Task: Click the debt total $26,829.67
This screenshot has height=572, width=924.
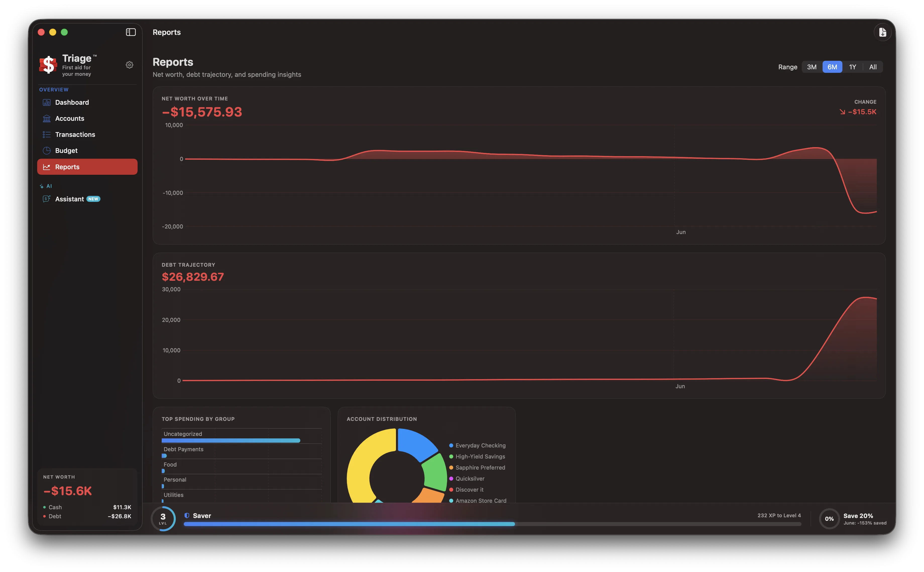Action: [193, 277]
